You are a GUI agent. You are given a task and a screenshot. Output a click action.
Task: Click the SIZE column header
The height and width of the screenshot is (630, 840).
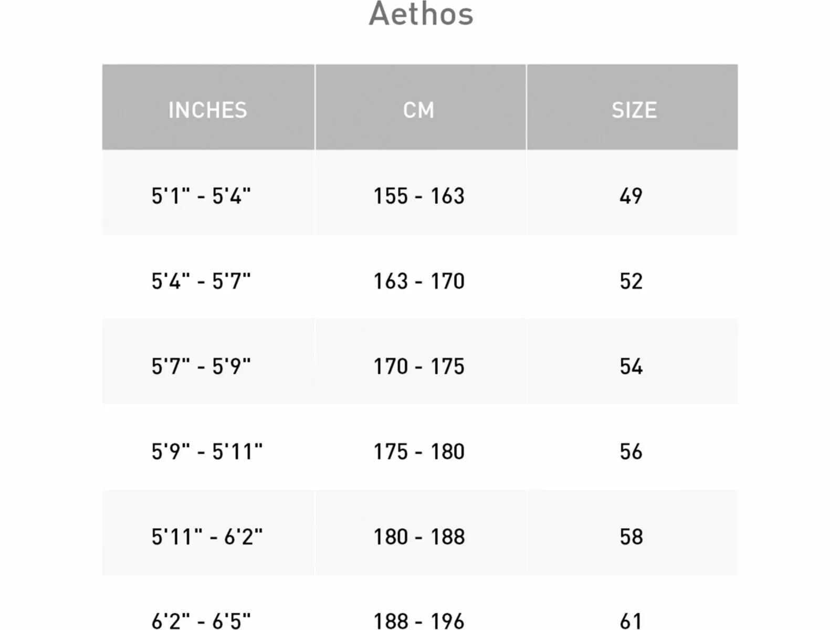point(634,110)
